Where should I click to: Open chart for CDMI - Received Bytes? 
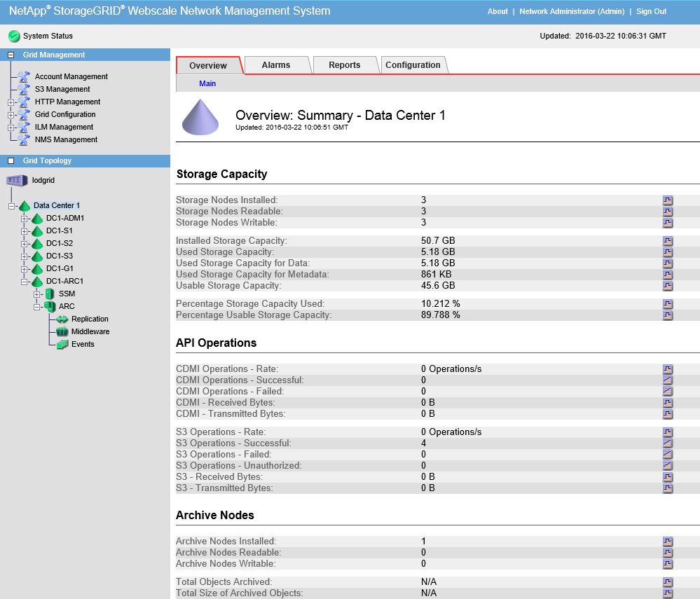coord(667,403)
